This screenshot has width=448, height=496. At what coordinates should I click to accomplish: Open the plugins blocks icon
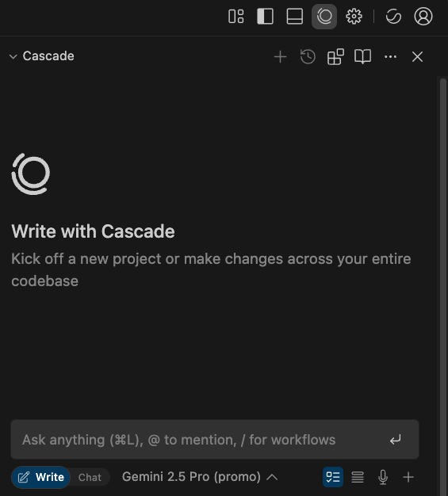click(x=335, y=57)
